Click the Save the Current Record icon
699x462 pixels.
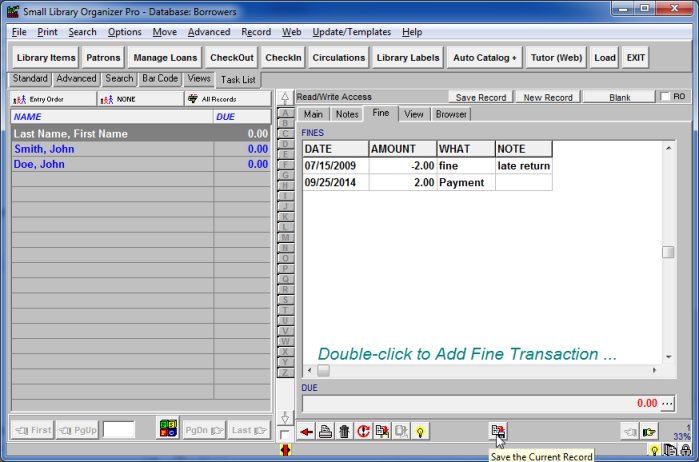click(498, 431)
